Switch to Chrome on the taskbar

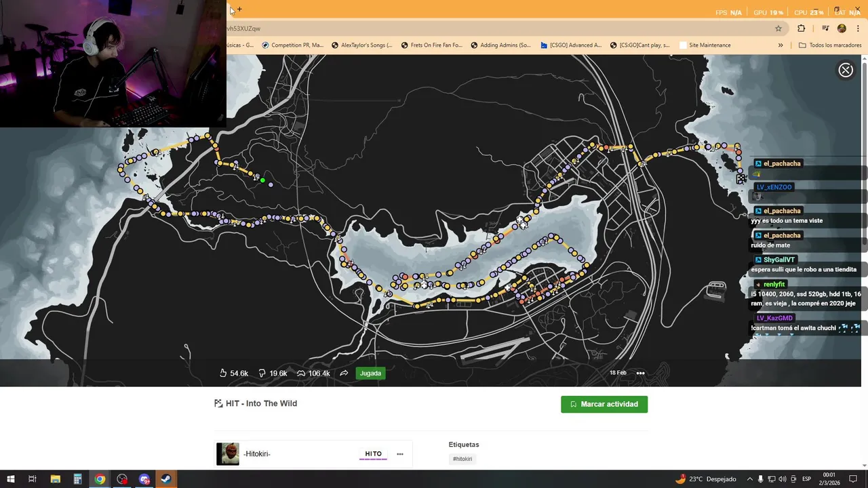(100, 479)
